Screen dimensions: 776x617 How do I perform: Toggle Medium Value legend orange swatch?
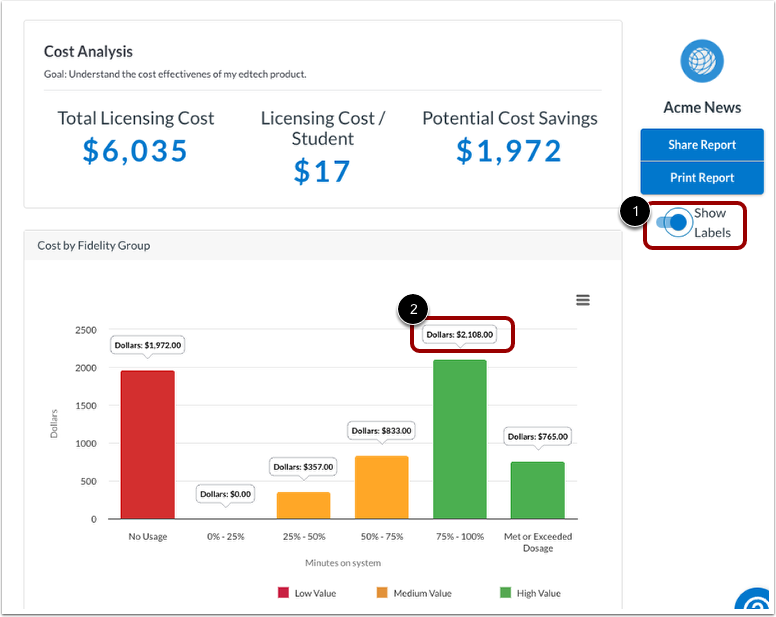(382, 593)
